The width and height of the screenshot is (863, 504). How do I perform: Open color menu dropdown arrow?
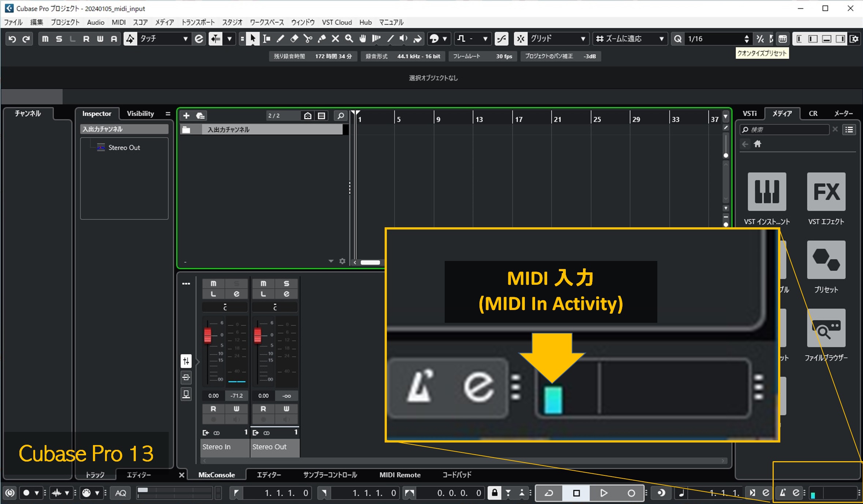(445, 39)
